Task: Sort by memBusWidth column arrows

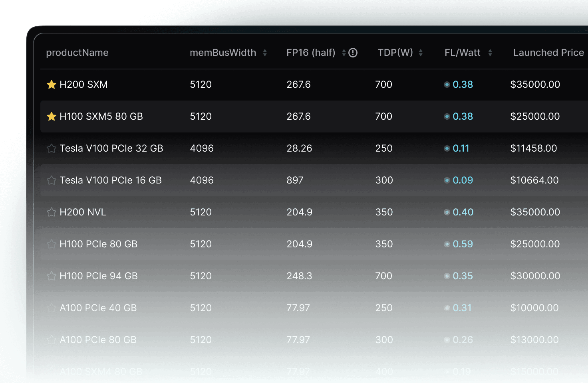Action: (x=265, y=53)
